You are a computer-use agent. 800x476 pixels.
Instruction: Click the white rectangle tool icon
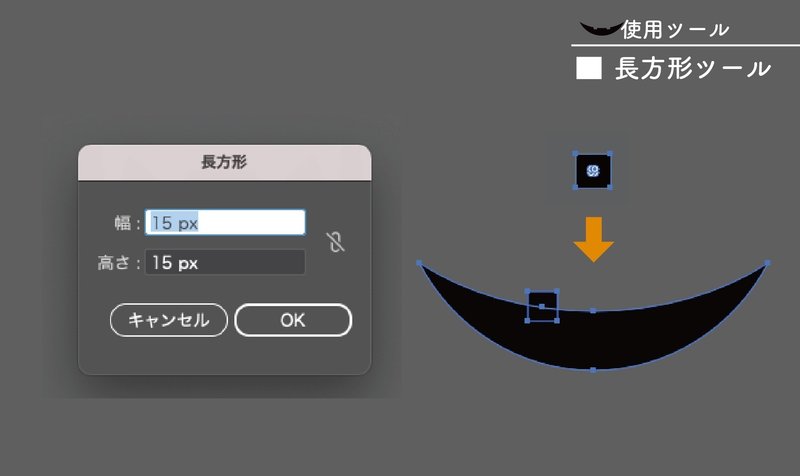pyautogui.click(x=589, y=68)
